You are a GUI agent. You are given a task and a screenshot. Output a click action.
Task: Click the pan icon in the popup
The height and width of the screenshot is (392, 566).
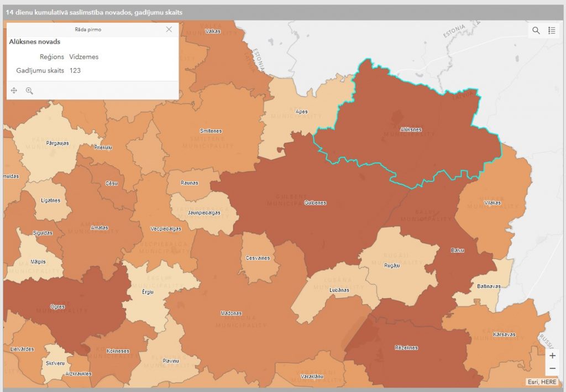tap(14, 91)
